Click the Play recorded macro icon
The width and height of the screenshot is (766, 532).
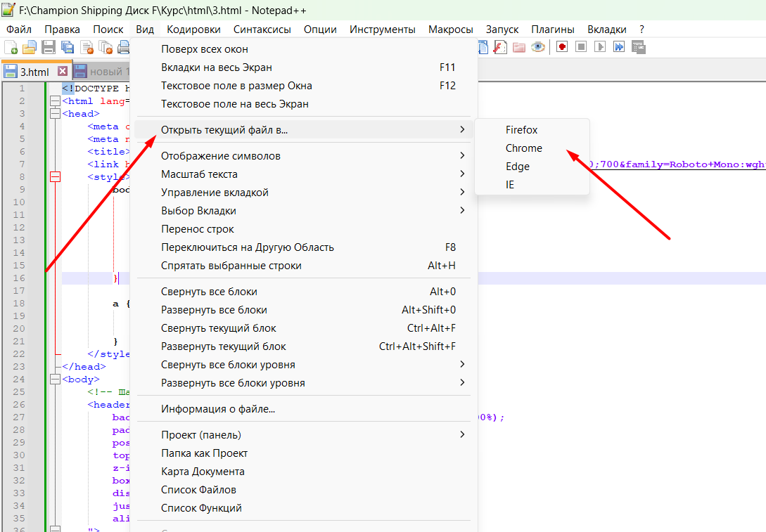point(600,47)
